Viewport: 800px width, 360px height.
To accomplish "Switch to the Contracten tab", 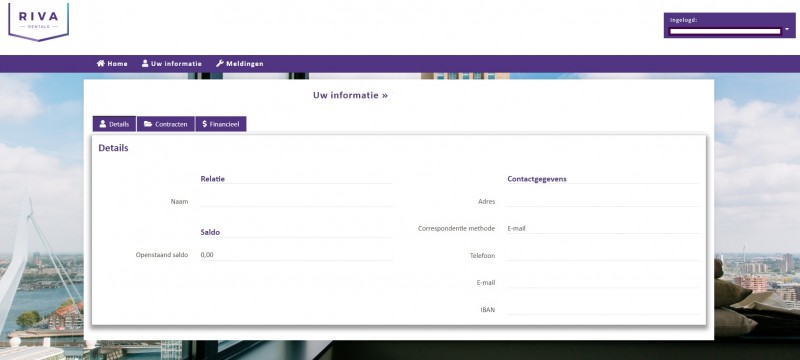I will (166, 124).
